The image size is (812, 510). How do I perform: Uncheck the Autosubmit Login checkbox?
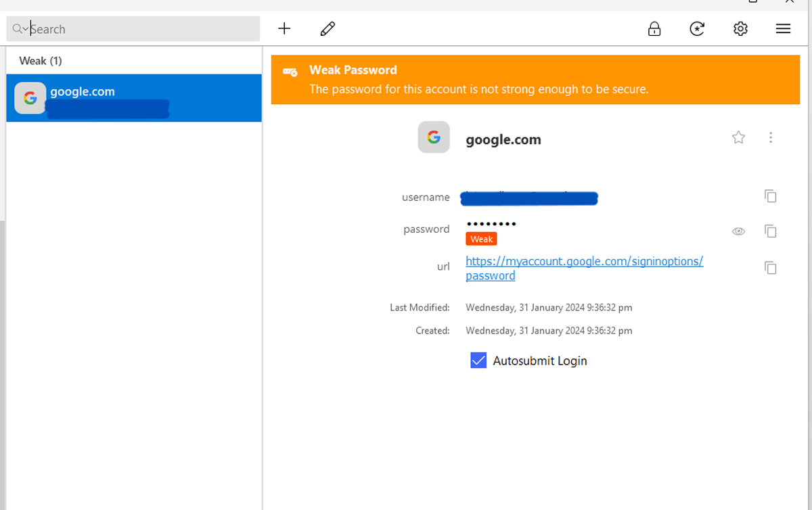[478, 361]
